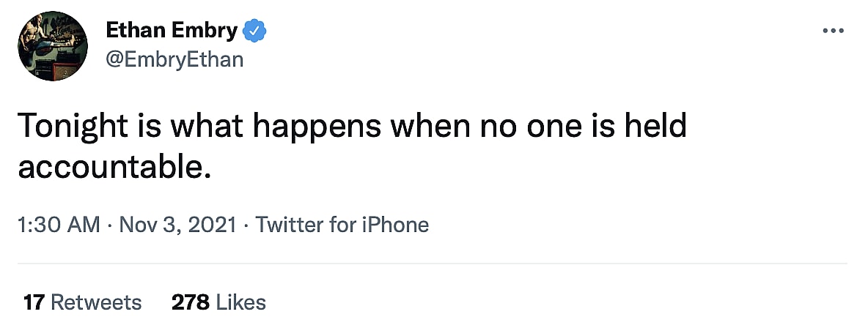This screenshot has height=336, width=868.
Task: Click the 1:30 AM timestamp
Action: (58, 225)
